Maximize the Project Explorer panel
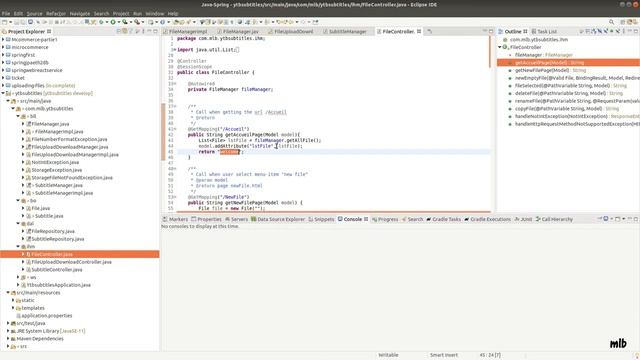640x360 pixels. point(155,31)
